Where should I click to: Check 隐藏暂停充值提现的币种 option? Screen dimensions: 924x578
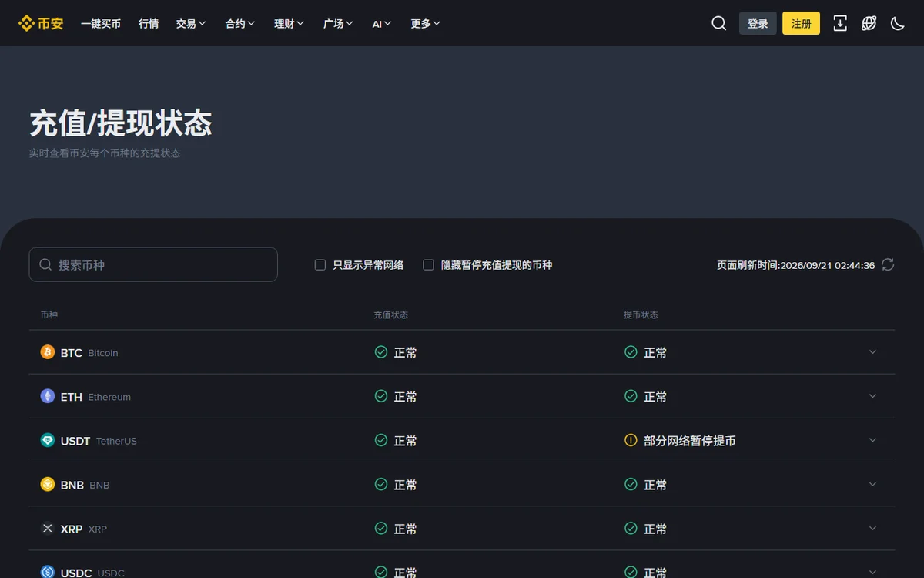point(429,264)
